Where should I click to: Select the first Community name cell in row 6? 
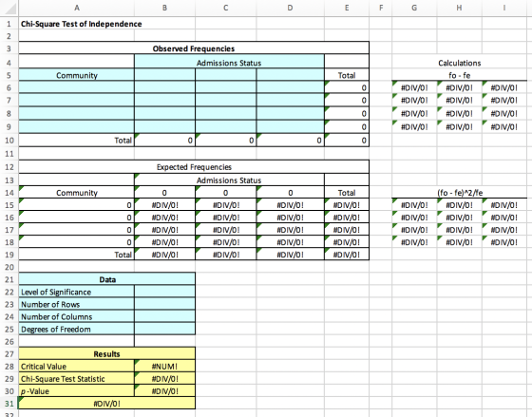click(x=77, y=87)
